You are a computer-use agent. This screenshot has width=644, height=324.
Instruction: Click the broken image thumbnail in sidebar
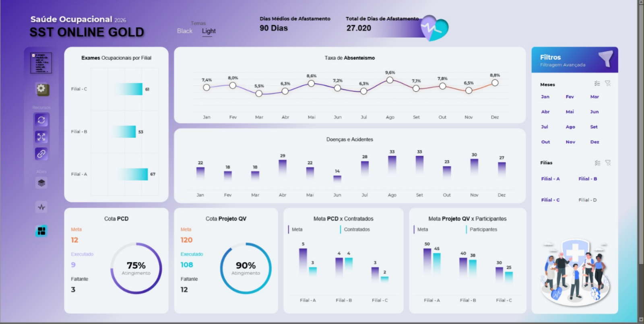(41, 63)
